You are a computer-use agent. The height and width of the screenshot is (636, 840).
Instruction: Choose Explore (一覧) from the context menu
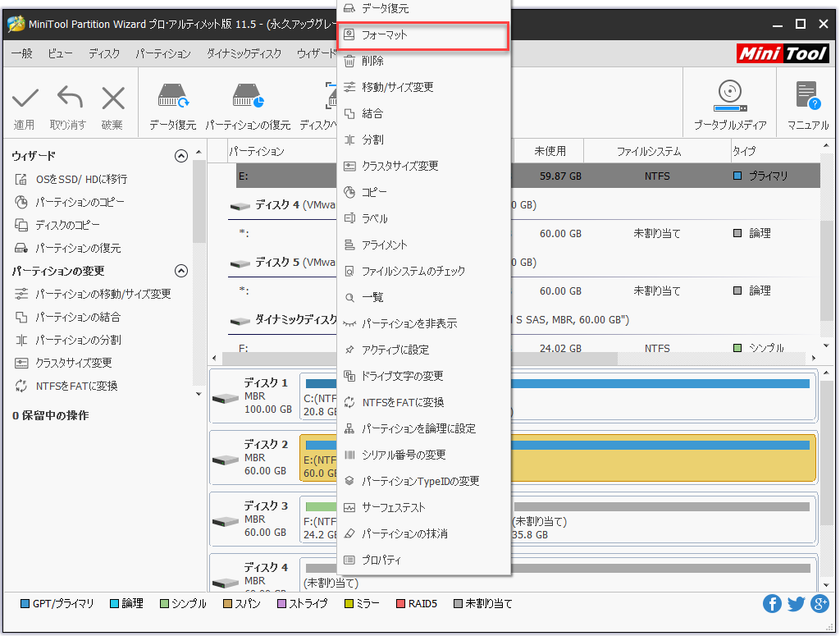[x=423, y=297]
